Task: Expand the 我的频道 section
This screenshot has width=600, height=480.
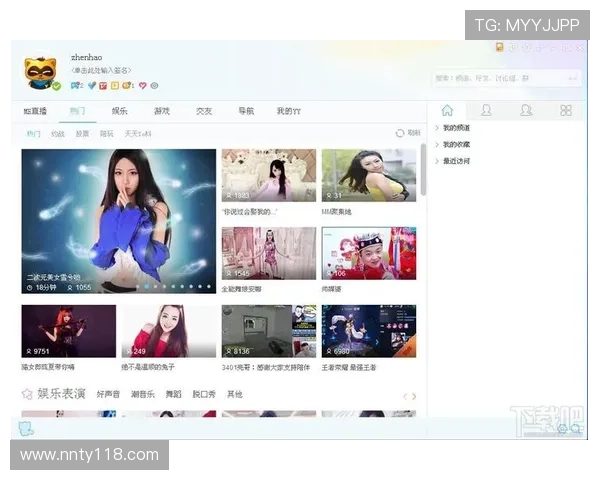Action: pyautogui.click(x=453, y=128)
